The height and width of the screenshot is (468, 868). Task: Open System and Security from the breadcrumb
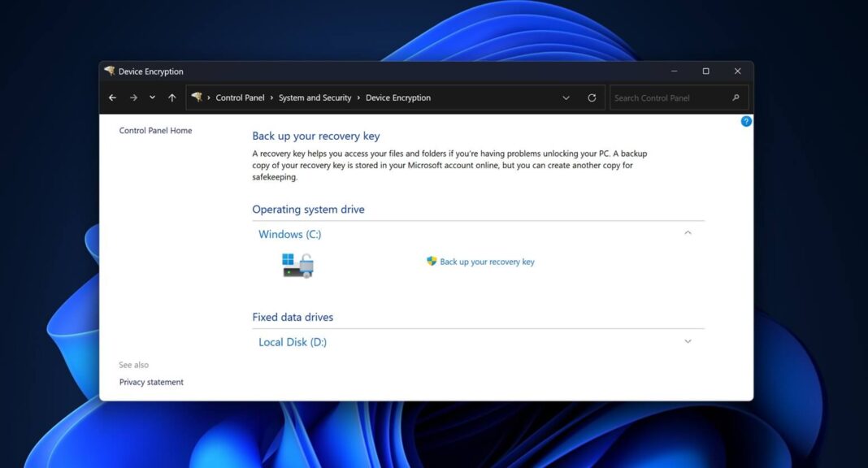click(x=315, y=97)
